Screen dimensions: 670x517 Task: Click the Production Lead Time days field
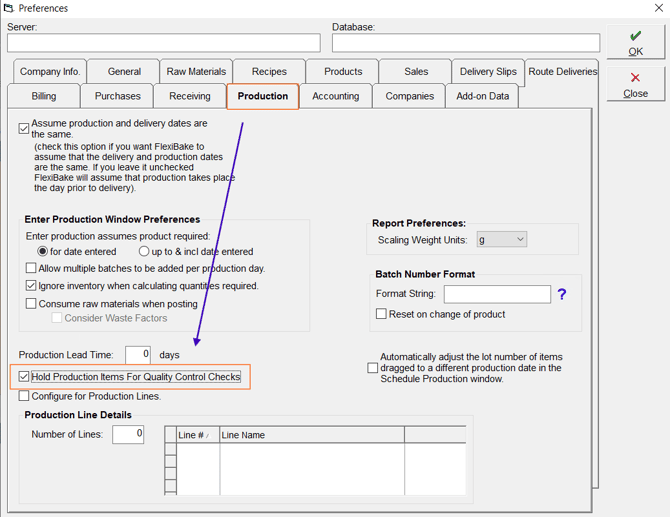tap(138, 355)
